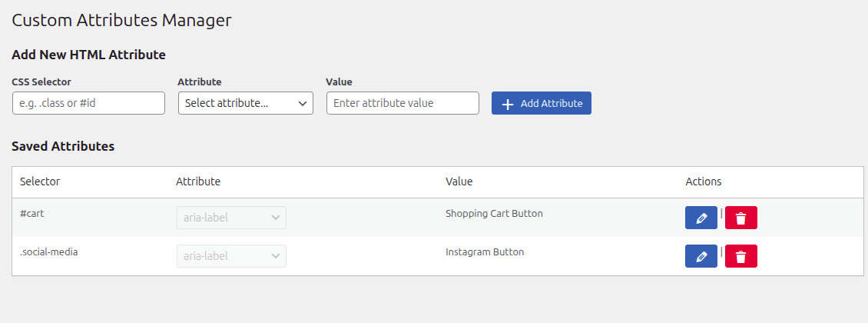Select the #cart selector cell

pyautogui.click(x=32, y=214)
